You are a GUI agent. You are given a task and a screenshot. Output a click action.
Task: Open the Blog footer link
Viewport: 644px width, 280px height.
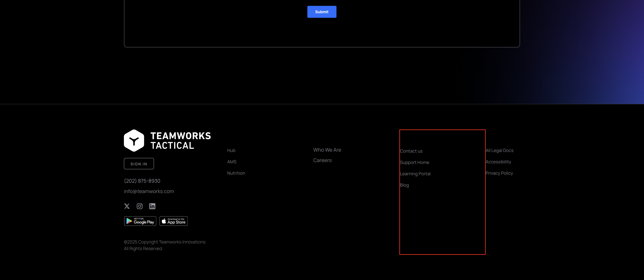pos(404,185)
